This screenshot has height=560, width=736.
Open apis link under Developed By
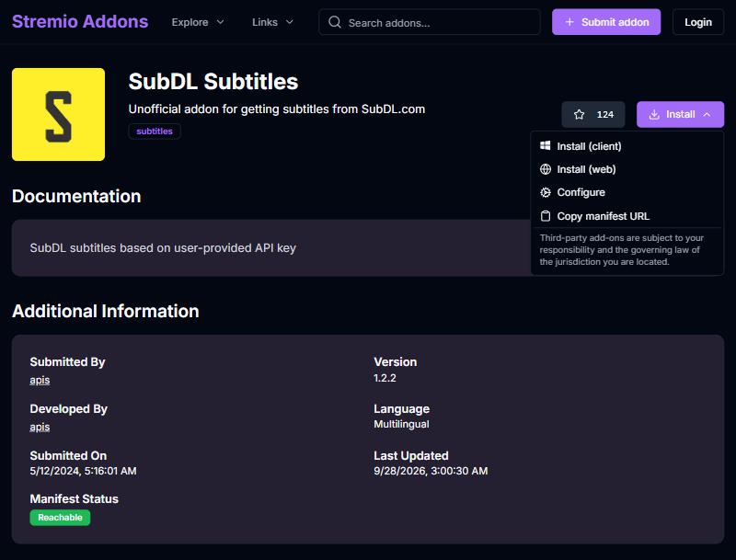[x=40, y=427]
